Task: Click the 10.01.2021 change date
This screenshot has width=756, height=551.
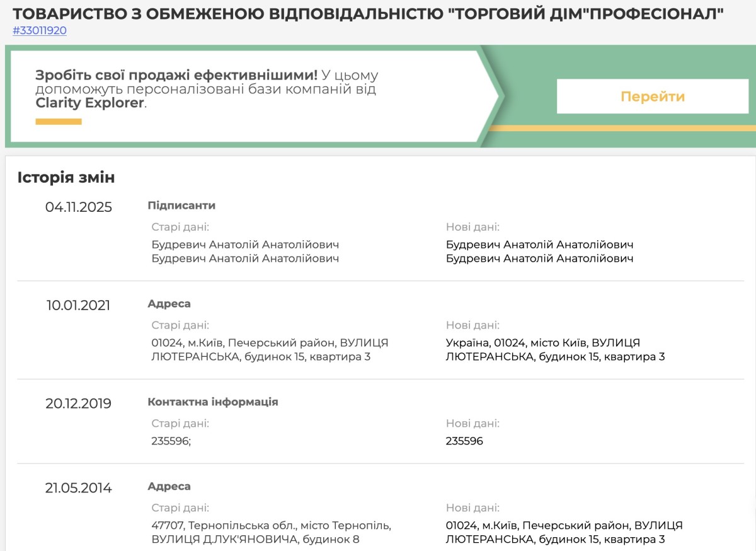Action: [79, 305]
